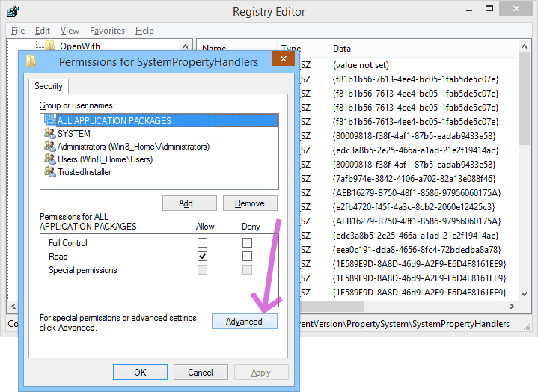The image size is (538, 392).
Task: Click Allow checkbox for Special permissions
Action: click(x=203, y=270)
